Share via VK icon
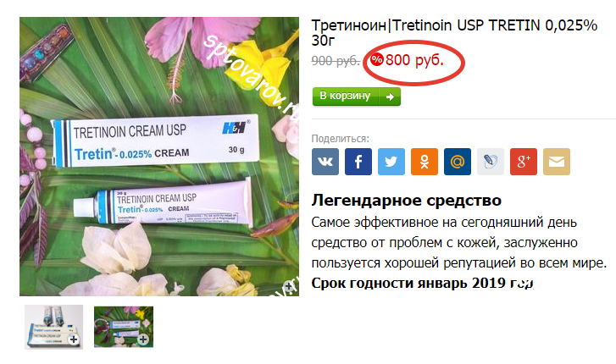The image size is (616, 364). pos(325,162)
